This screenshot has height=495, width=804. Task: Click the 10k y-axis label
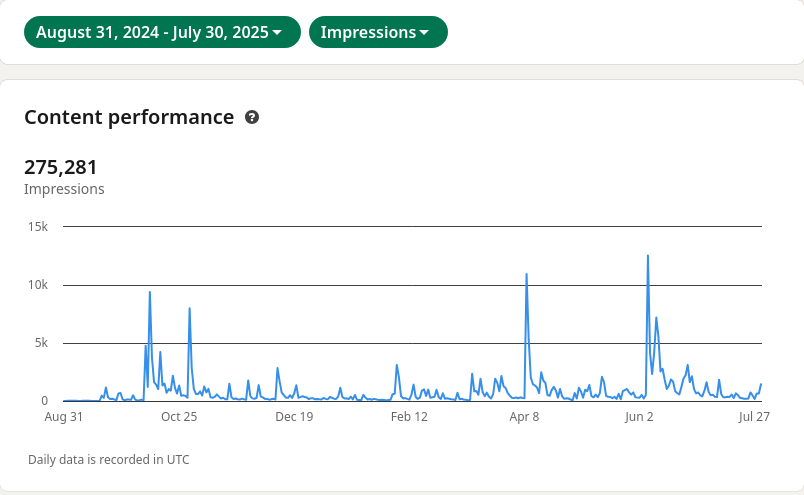pyautogui.click(x=38, y=285)
